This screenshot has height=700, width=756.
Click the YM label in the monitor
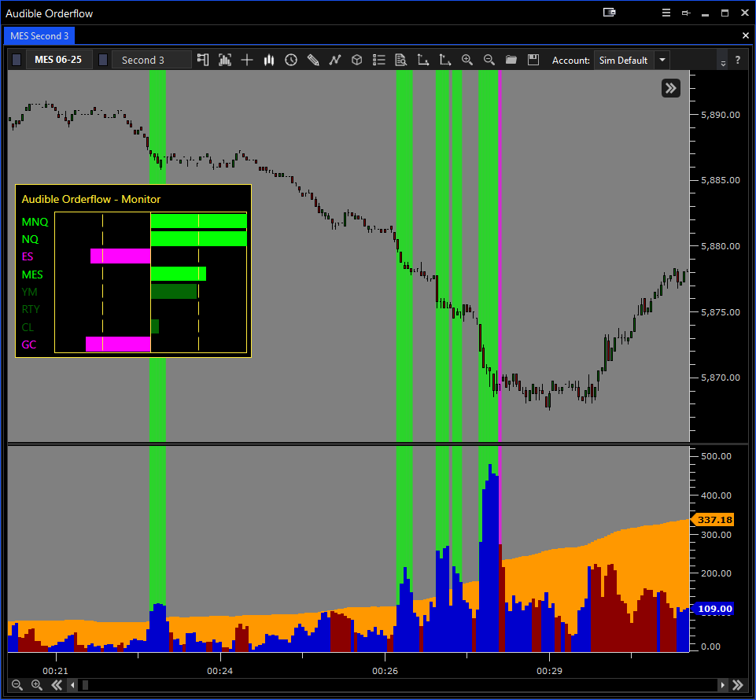coord(29,292)
